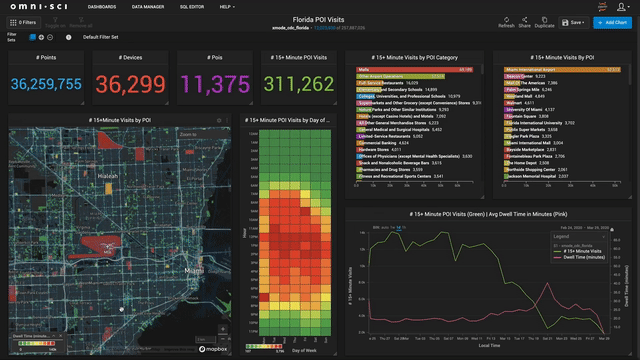640x360 pixels.
Task: Click the Remove all filters icon
Action: pyautogui.click(x=81, y=22)
